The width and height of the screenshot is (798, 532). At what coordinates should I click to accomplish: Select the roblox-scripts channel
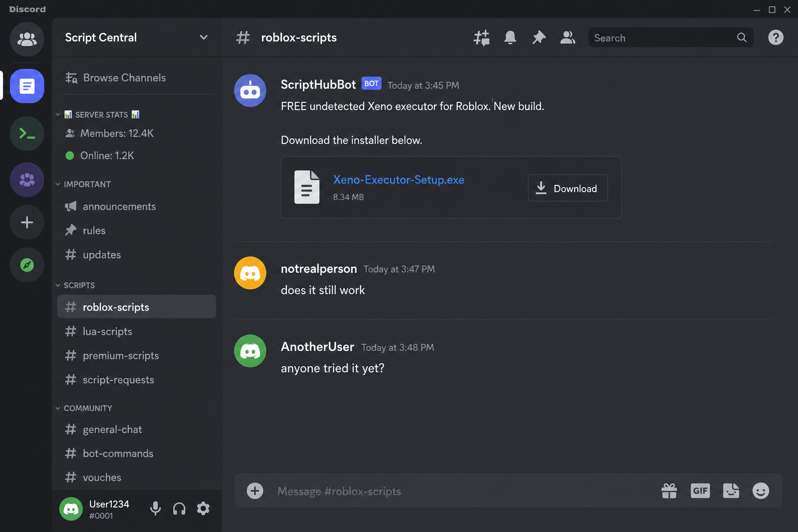137,307
